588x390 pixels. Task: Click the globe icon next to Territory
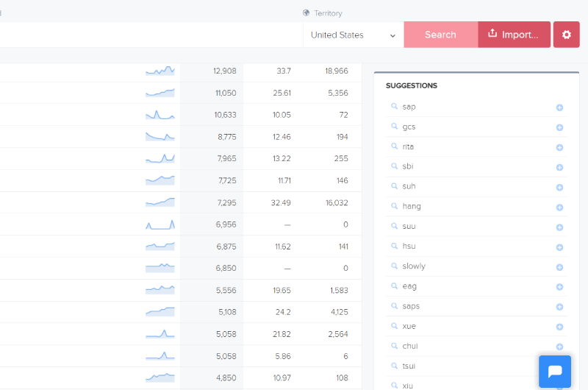306,13
